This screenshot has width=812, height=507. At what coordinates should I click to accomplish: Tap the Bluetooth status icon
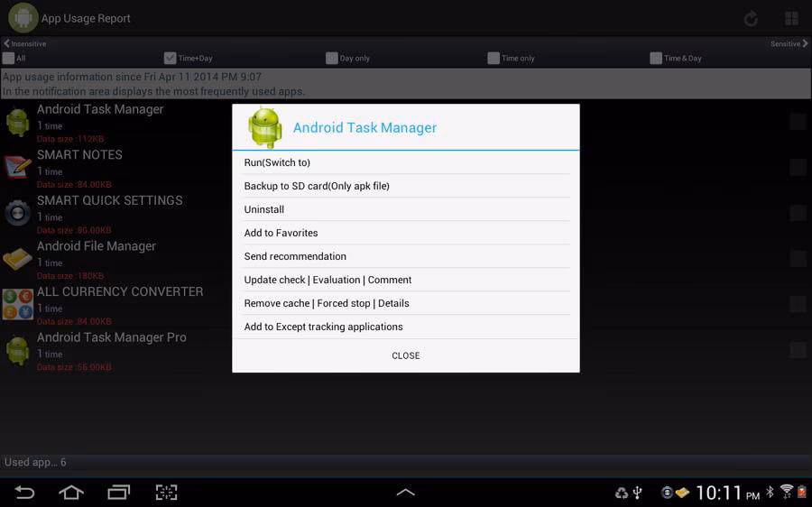[770, 492]
